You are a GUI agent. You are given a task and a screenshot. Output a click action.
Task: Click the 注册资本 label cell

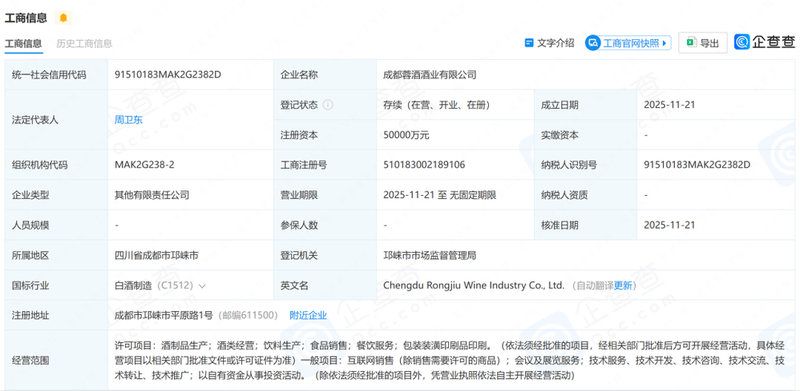[x=324, y=135]
